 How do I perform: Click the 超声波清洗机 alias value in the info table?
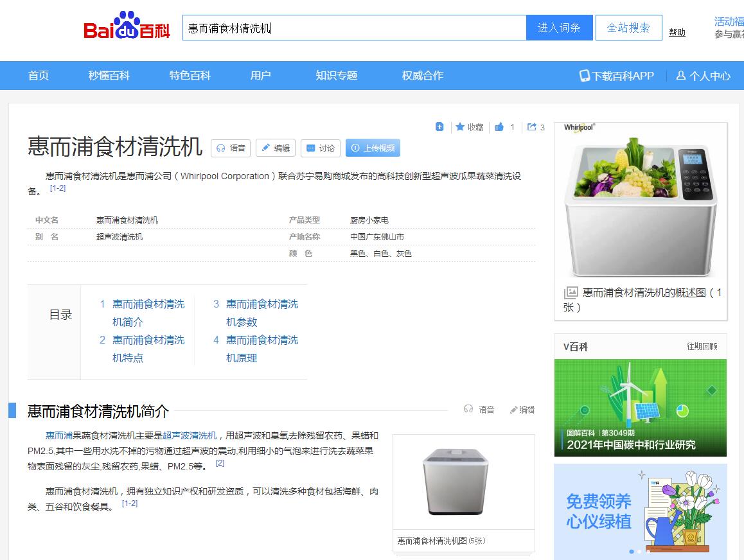click(x=119, y=236)
